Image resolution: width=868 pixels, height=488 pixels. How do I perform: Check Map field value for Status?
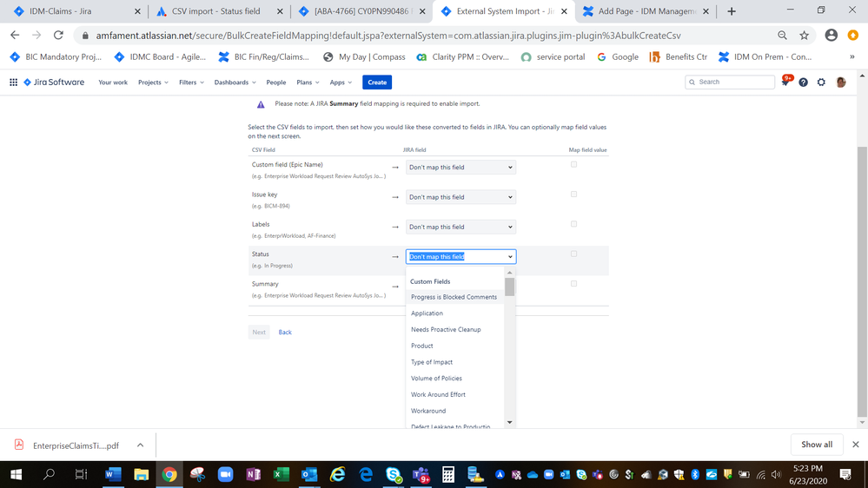click(573, 254)
